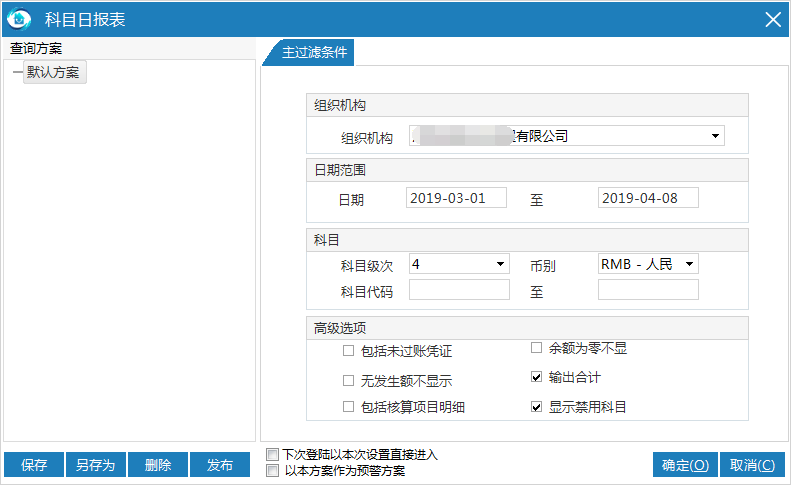Check 以本方案作为预警方案
The height and width of the screenshot is (485, 791).
tap(272, 471)
